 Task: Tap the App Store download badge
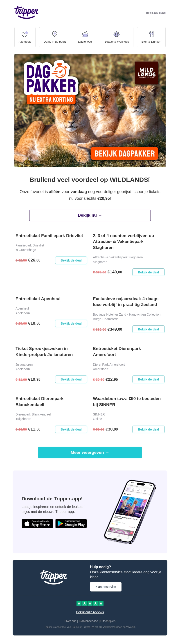(37, 523)
